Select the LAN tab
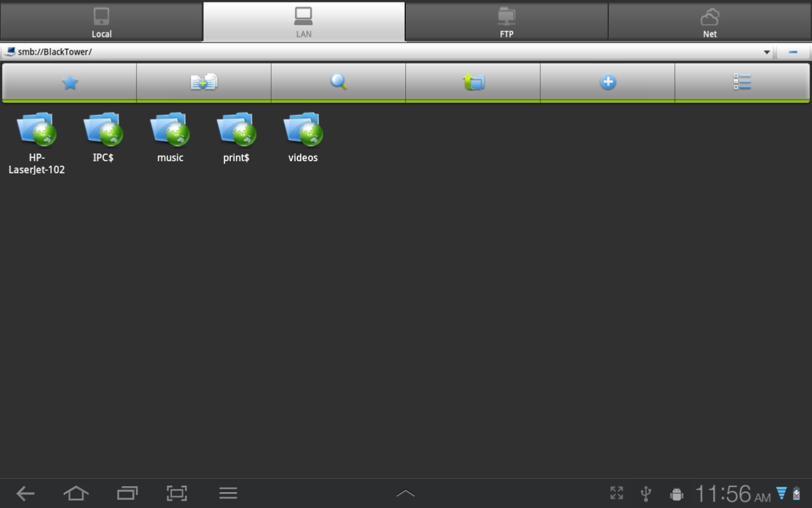This screenshot has height=508, width=812. click(x=304, y=22)
